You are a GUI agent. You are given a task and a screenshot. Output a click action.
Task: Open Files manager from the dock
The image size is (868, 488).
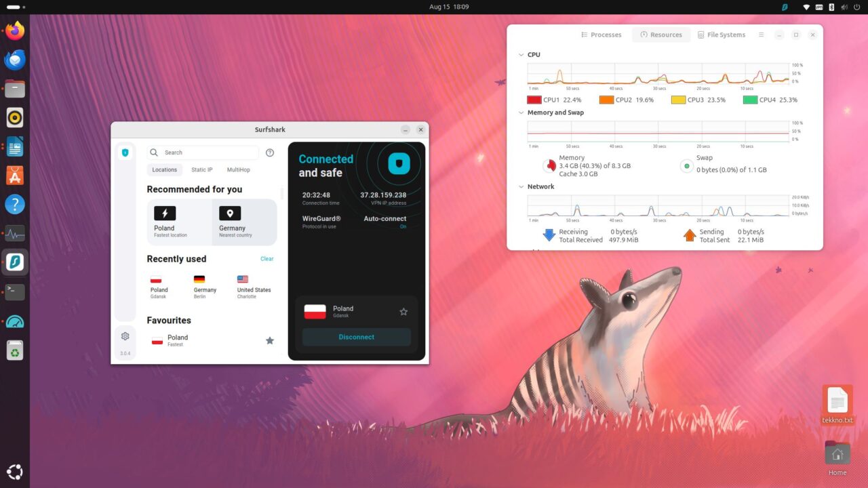pos(15,89)
